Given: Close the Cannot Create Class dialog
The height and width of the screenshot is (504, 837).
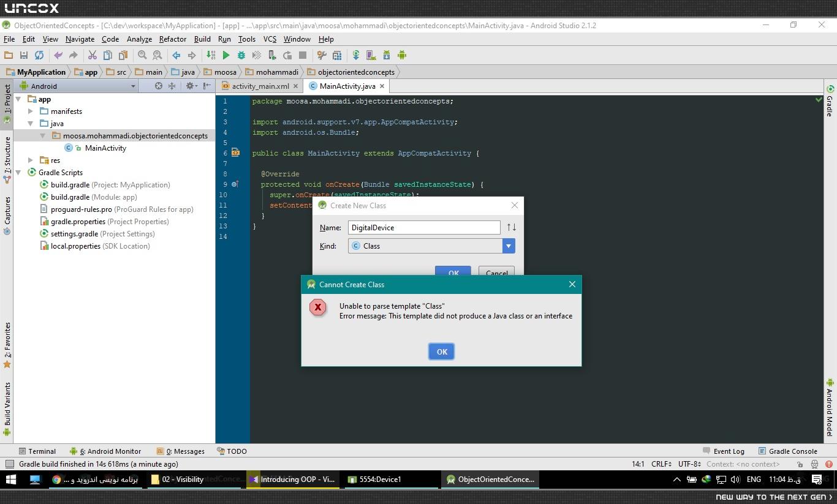Looking at the screenshot, I should [x=572, y=284].
